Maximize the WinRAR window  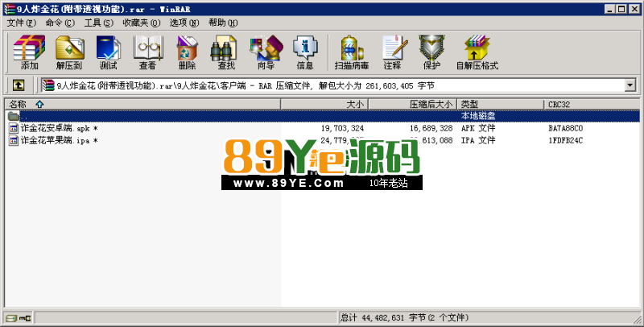point(621,9)
